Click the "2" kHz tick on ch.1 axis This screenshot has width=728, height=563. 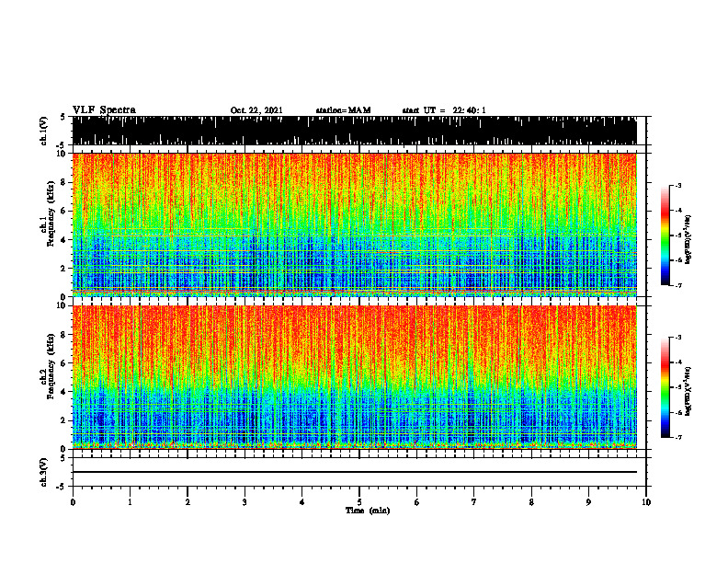(x=63, y=268)
